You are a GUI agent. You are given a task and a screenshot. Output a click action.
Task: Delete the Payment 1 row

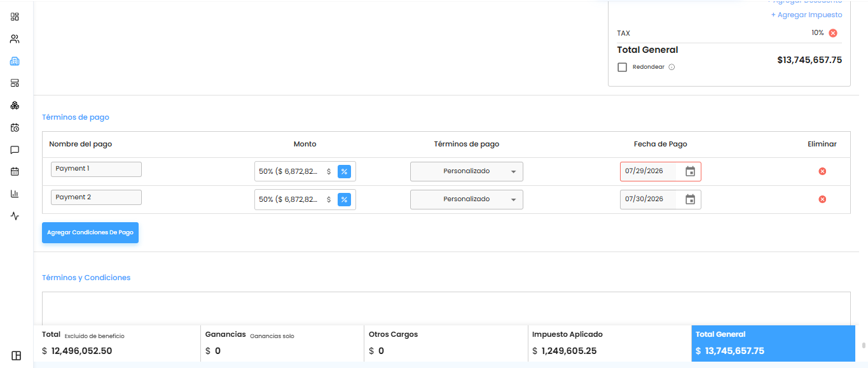[x=822, y=171]
